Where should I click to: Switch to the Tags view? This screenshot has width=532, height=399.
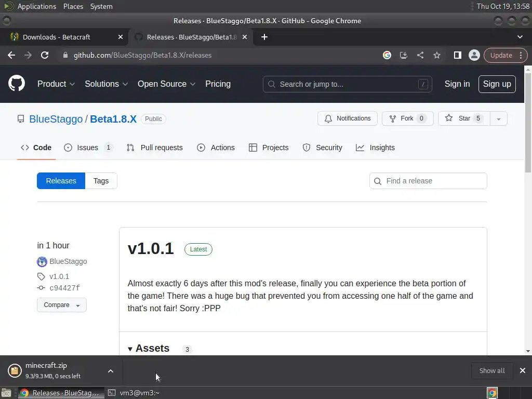coord(101,181)
